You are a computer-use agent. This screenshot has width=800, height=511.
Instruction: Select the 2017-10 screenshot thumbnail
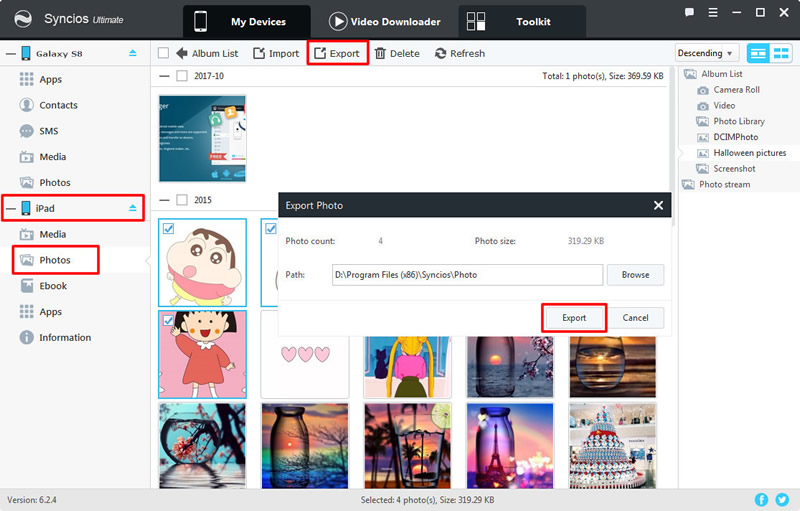(x=203, y=138)
